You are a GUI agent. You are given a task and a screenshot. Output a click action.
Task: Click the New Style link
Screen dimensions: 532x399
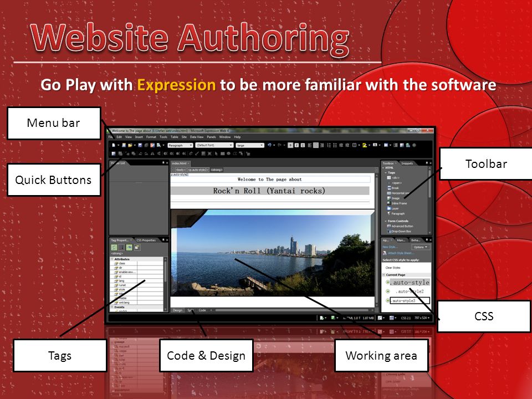tap(390, 247)
